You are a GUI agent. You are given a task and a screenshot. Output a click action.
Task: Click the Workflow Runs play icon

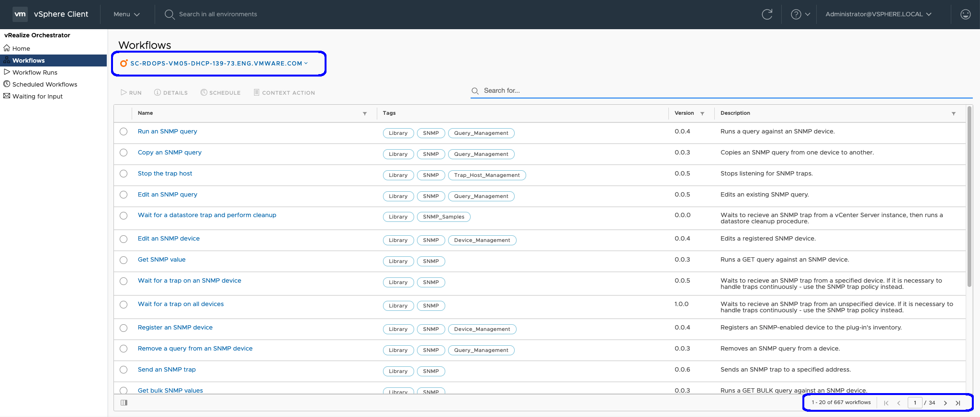point(7,72)
